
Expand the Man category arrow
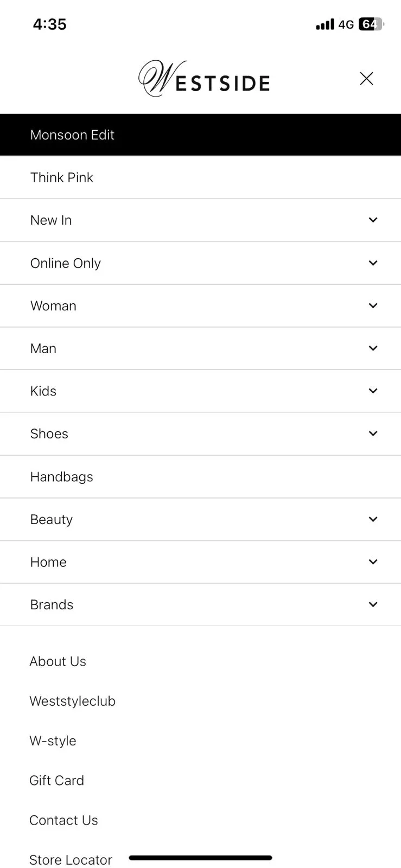pyautogui.click(x=373, y=348)
